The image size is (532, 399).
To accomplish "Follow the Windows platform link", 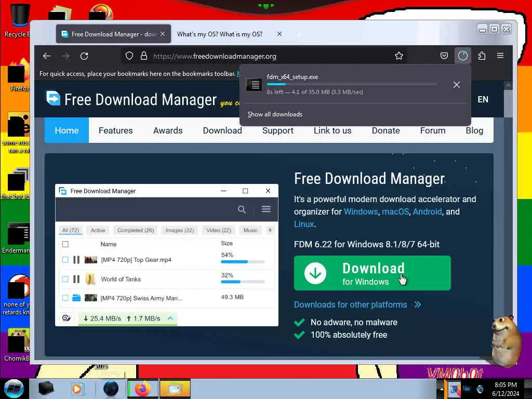I will click(361, 212).
